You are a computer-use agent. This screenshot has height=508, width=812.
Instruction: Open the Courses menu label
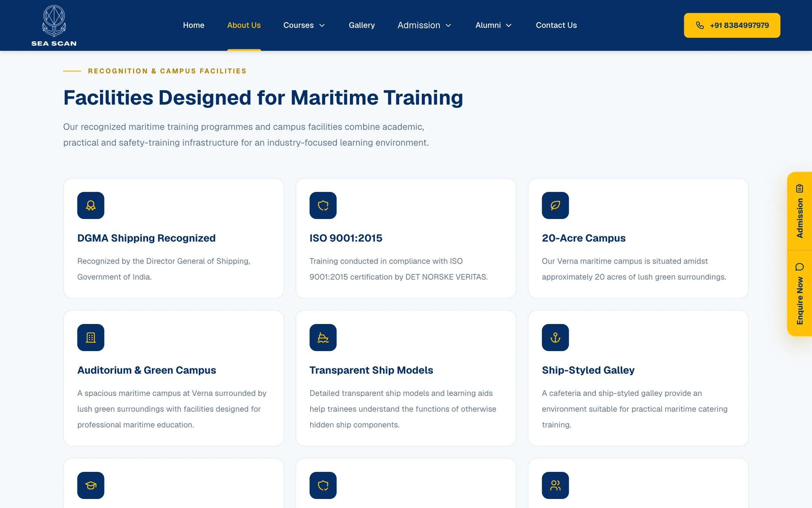(x=298, y=25)
